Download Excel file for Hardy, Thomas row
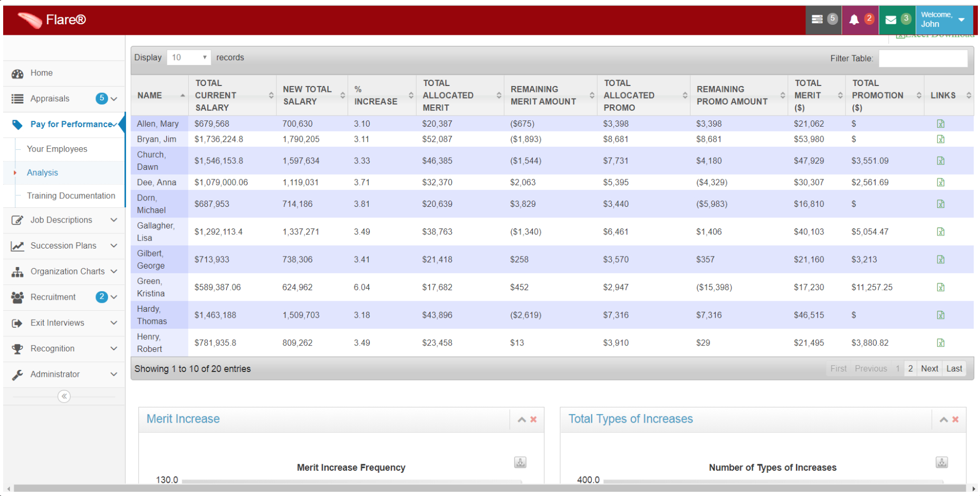980x496 pixels. (940, 315)
